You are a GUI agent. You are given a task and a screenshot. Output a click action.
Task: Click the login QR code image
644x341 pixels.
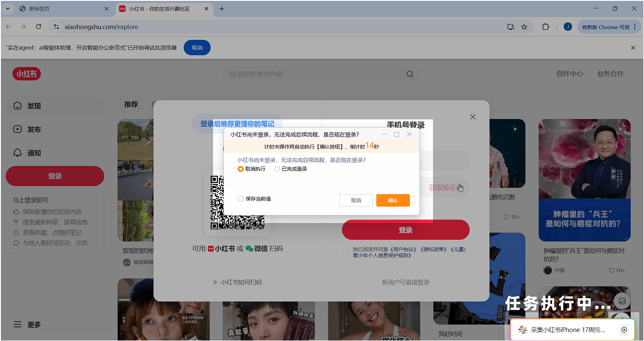tap(237, 202)
